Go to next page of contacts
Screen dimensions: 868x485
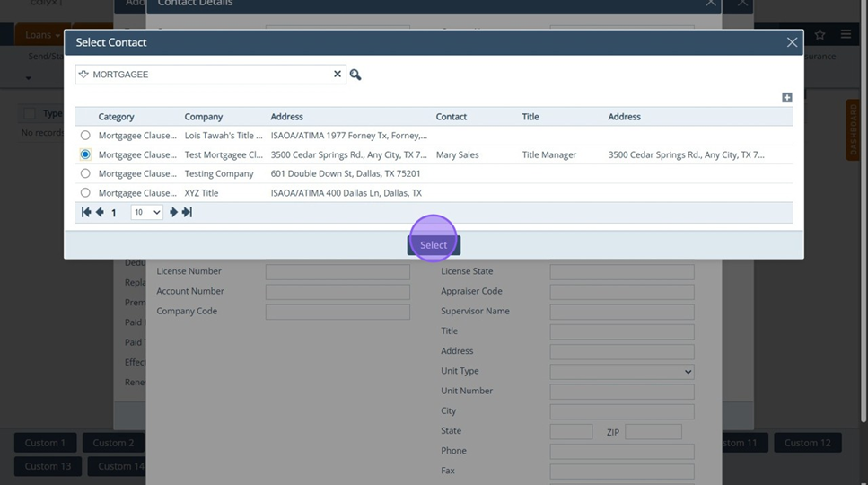pos(174,213)
